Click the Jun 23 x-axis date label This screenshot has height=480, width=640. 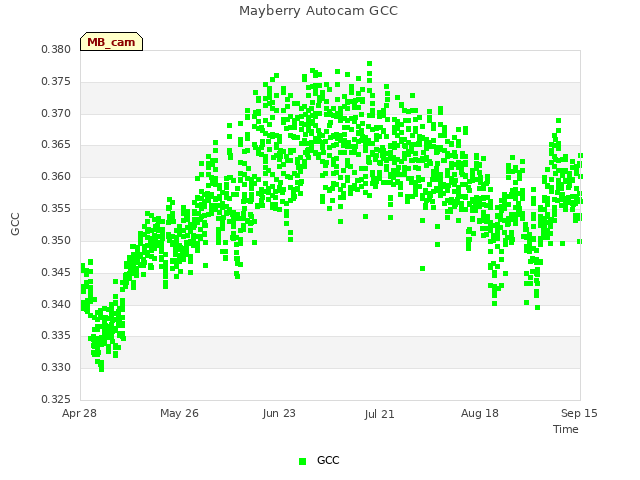click(x=279, y=413)
